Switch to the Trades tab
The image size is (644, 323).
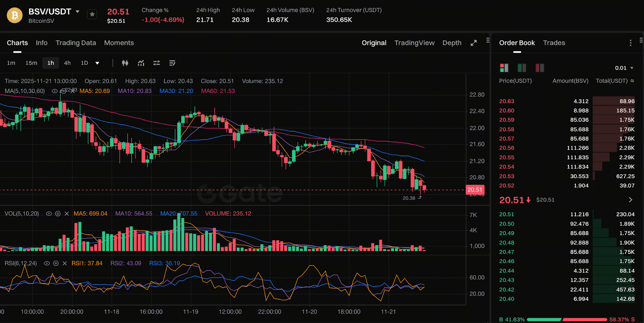(x=554, y=43)
